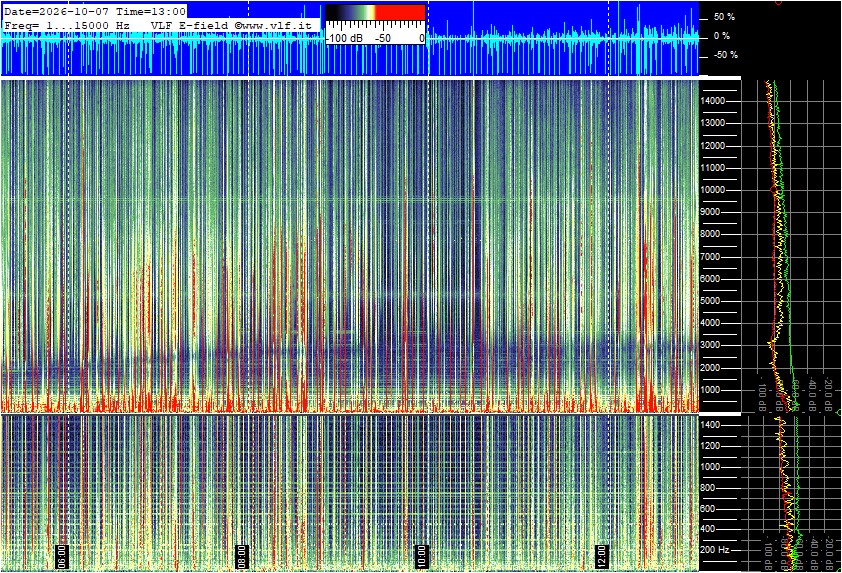Image resolution: width=842 pixels, height=573 pixels.
Task: Click the 600 label on lower axis
Action: [x=708, y=509]
